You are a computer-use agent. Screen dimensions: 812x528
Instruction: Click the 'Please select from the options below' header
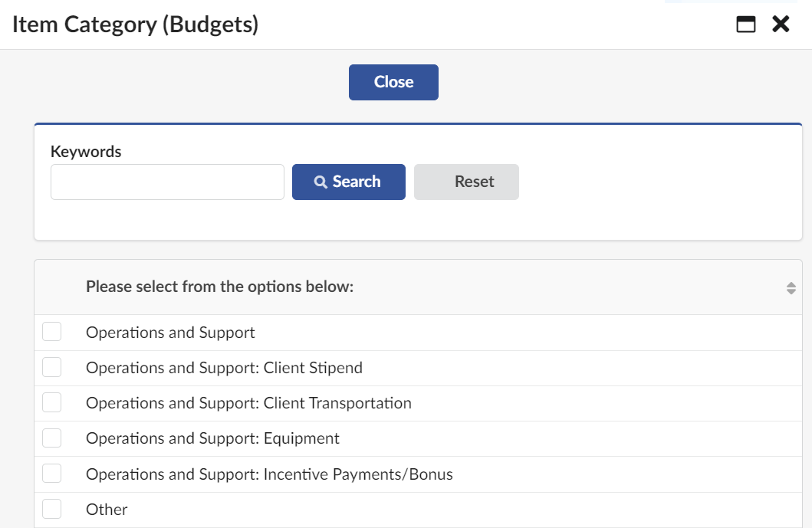[219, 287]
